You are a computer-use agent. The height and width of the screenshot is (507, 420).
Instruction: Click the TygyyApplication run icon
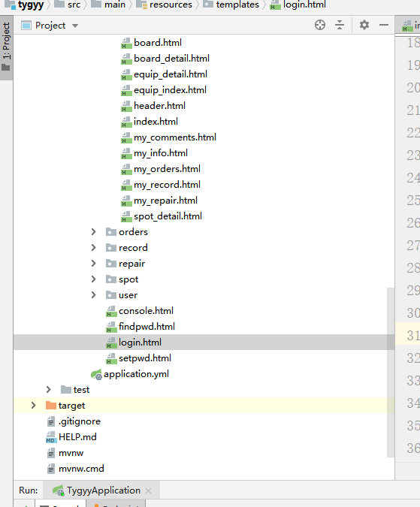(x=58, y=490)
